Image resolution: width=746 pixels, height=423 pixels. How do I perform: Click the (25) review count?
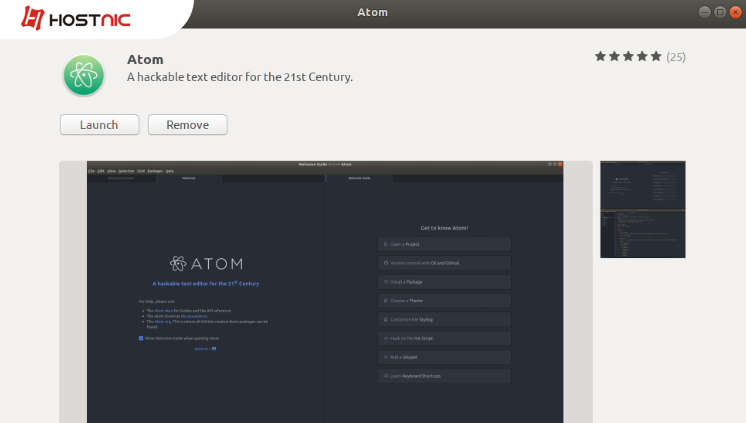tap(676, 57)
